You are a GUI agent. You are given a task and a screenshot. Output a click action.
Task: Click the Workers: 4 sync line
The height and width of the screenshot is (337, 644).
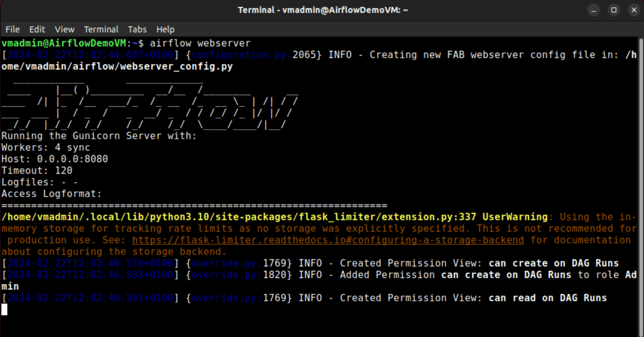pos(45,147)
